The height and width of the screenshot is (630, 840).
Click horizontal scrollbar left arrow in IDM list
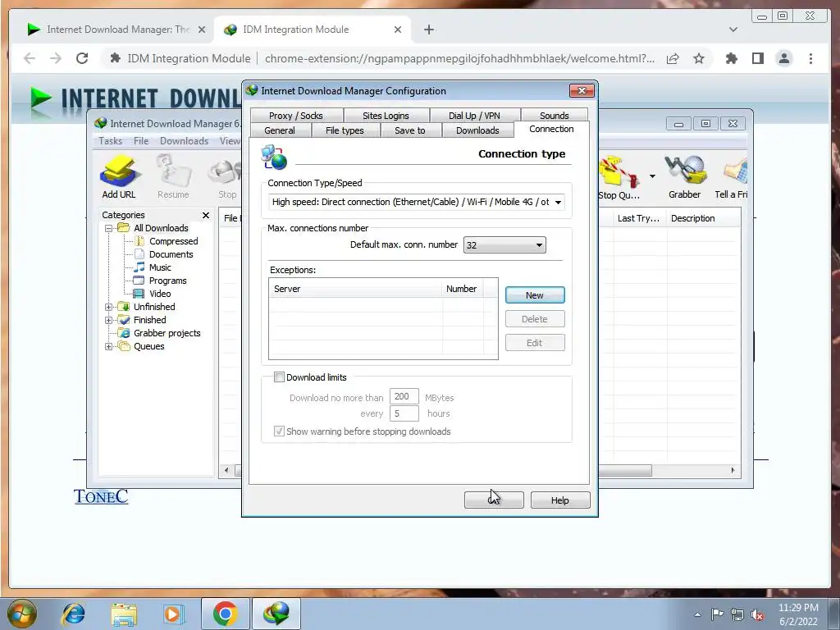[x=226, y=470]
